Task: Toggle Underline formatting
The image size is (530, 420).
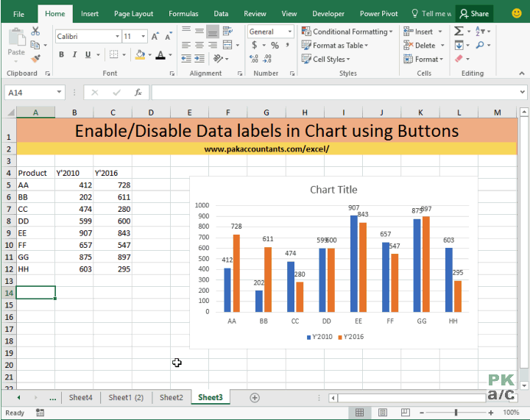Action: coord(88,54)
